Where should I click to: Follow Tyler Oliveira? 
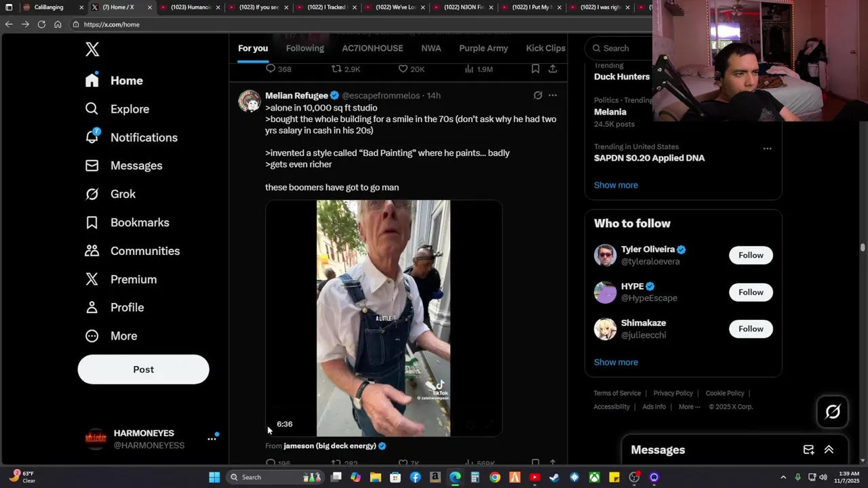751,255
